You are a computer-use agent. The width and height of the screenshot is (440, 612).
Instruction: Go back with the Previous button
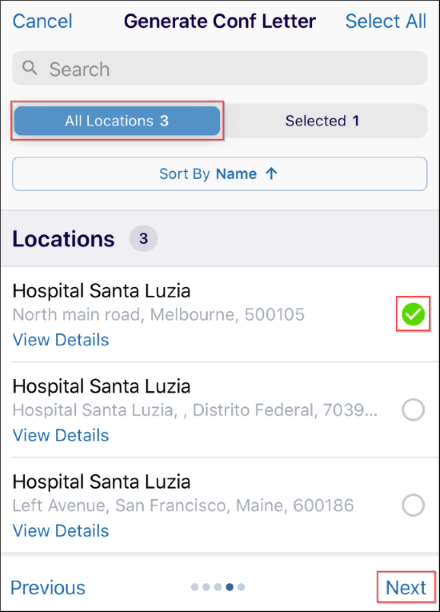pyautogui.click(x=48, y=587)
